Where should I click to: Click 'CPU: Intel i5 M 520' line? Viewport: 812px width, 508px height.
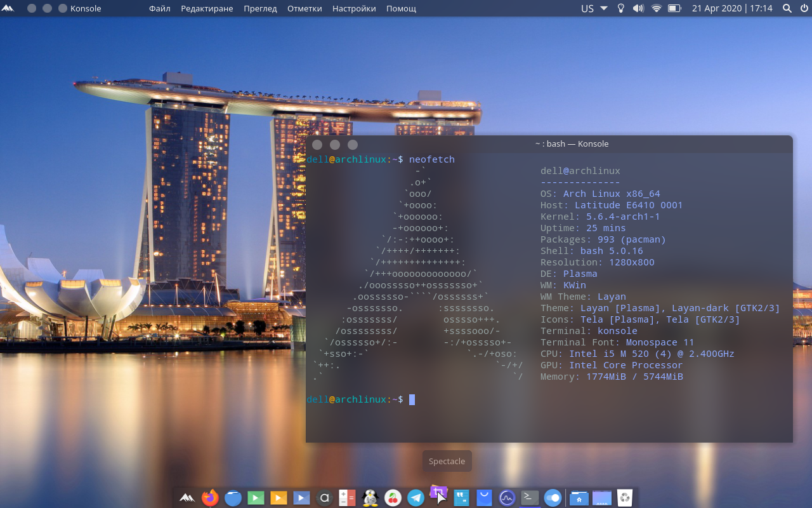coord(638,354)
